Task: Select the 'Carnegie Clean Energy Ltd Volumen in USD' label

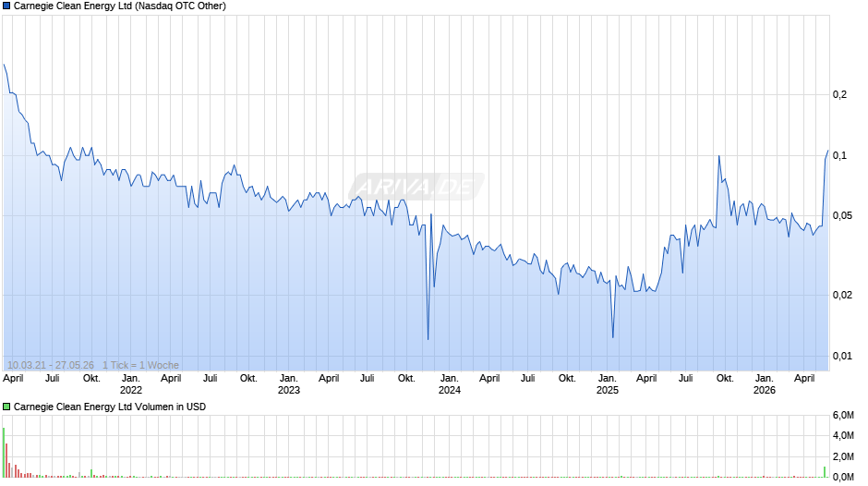Action: pyautogui.click(x=110, y=407)
